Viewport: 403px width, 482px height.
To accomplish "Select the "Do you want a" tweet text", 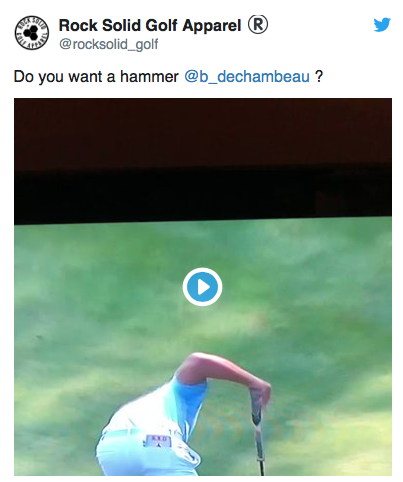I will pos(64,76).
